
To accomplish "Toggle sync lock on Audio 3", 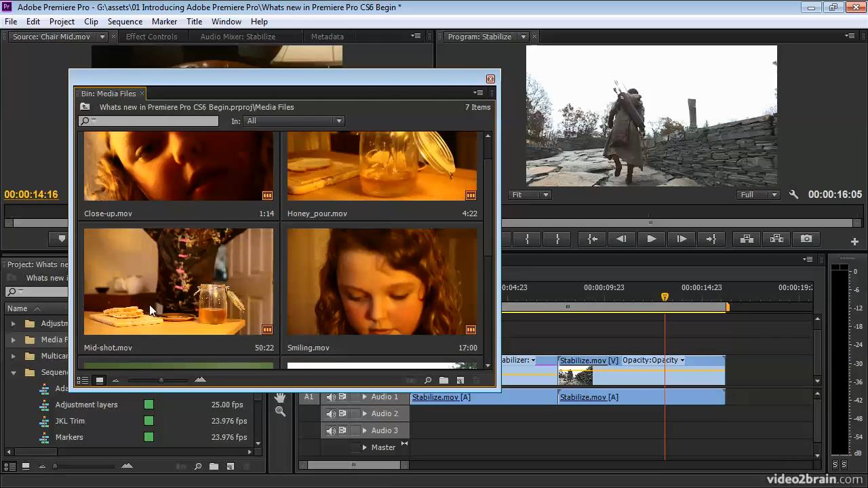I will pos(342,430).
